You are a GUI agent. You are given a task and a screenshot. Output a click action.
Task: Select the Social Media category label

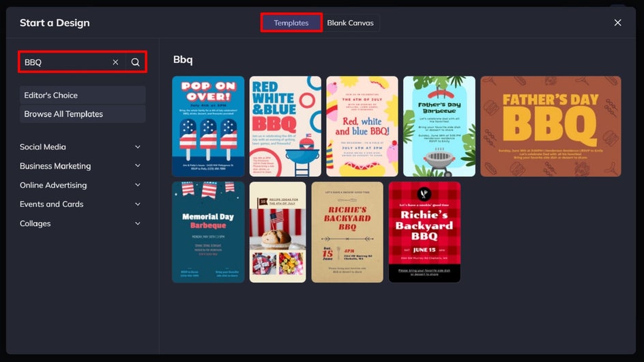click(43, 147)
